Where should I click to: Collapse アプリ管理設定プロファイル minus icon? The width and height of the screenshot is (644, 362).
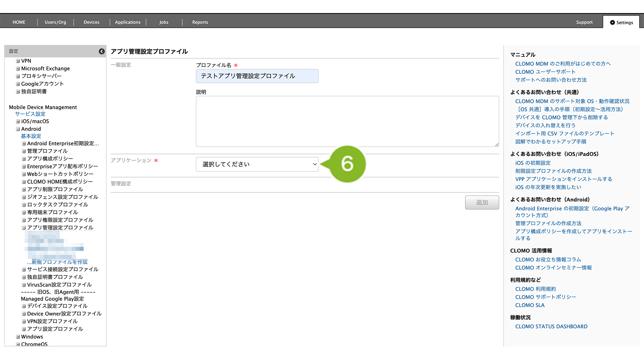24,228
